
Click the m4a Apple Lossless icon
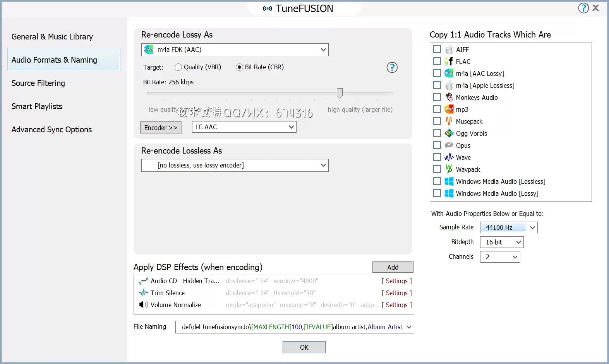tap(449, 85)
